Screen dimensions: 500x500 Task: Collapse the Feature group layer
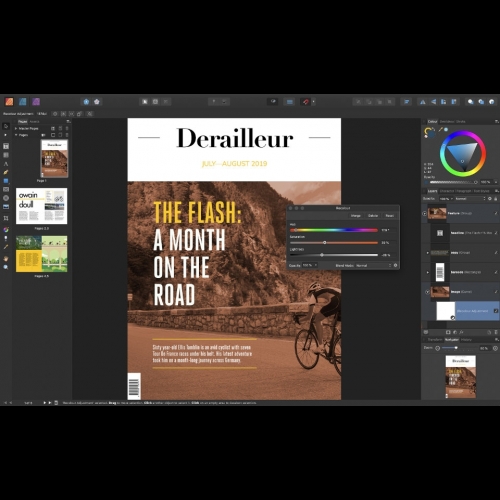pos(425,213)
